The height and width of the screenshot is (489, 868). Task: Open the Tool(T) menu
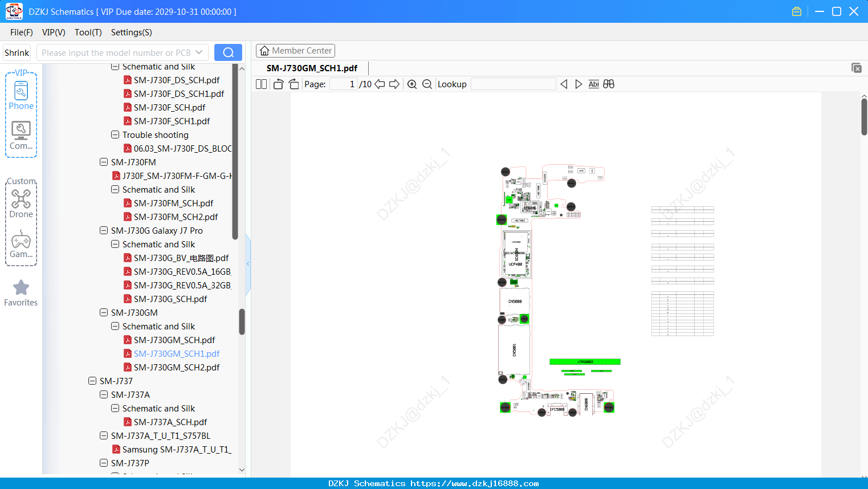pyautogui.click(x=88, y=32)
